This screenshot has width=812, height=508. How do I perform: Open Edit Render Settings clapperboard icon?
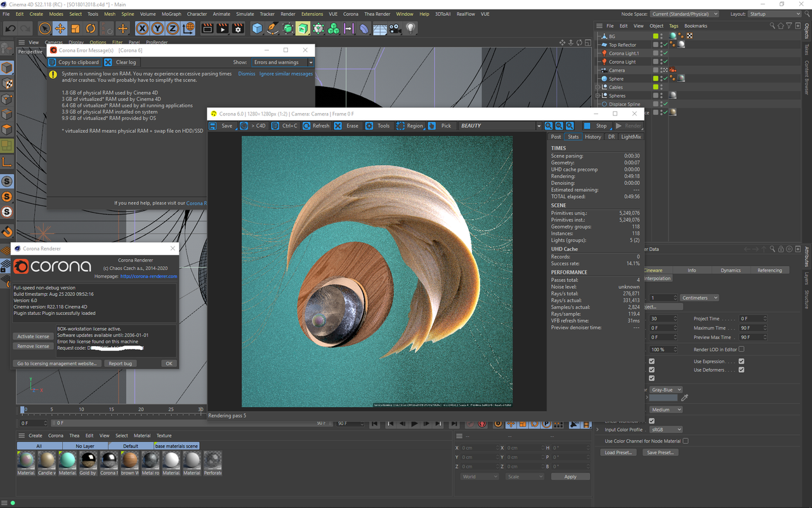pyautogui.click(x=238, y=29)
